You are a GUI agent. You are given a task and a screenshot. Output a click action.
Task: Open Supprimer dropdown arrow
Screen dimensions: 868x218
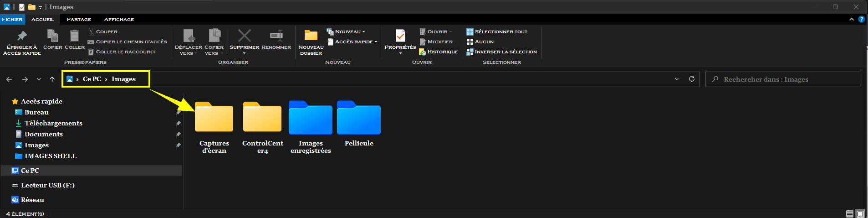click(245, 53)
